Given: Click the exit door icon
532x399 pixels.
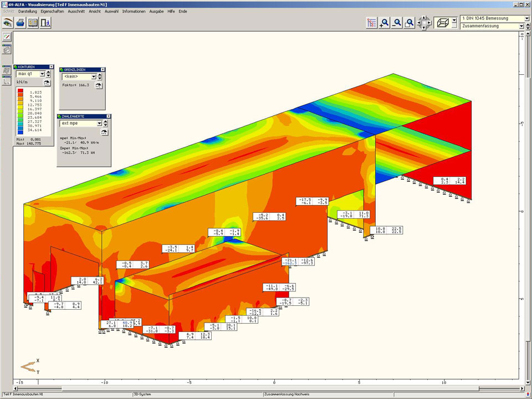Looking at the screenshot, I should coord(45,23).
